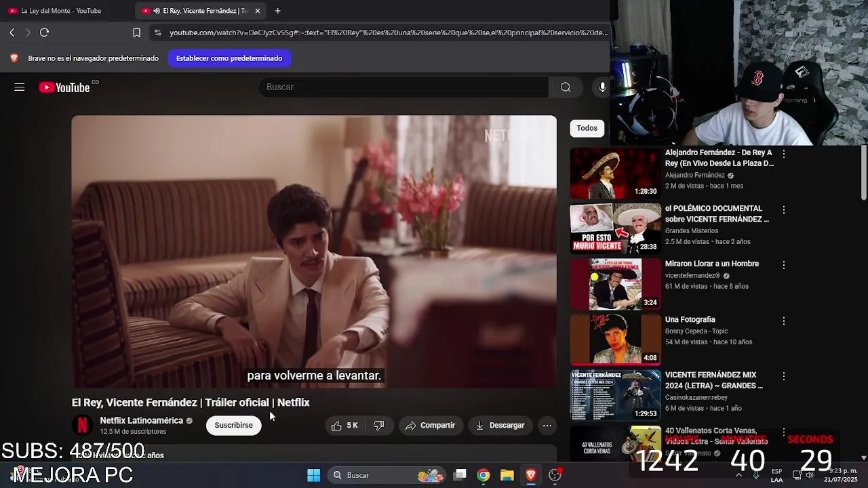
Task: Click the search magnifier button on YouTube
Action: (566, 87)
